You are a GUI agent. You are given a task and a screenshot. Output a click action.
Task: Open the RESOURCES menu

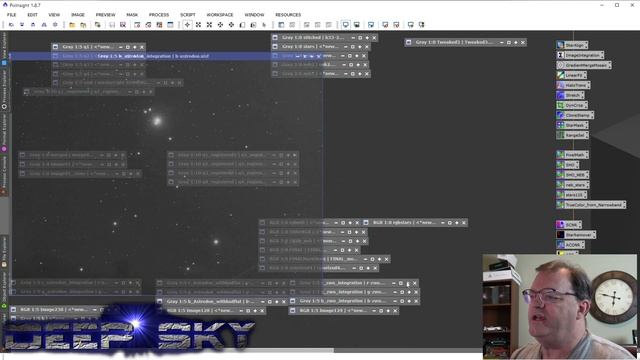pyautogui.click(x=288, y=15)
